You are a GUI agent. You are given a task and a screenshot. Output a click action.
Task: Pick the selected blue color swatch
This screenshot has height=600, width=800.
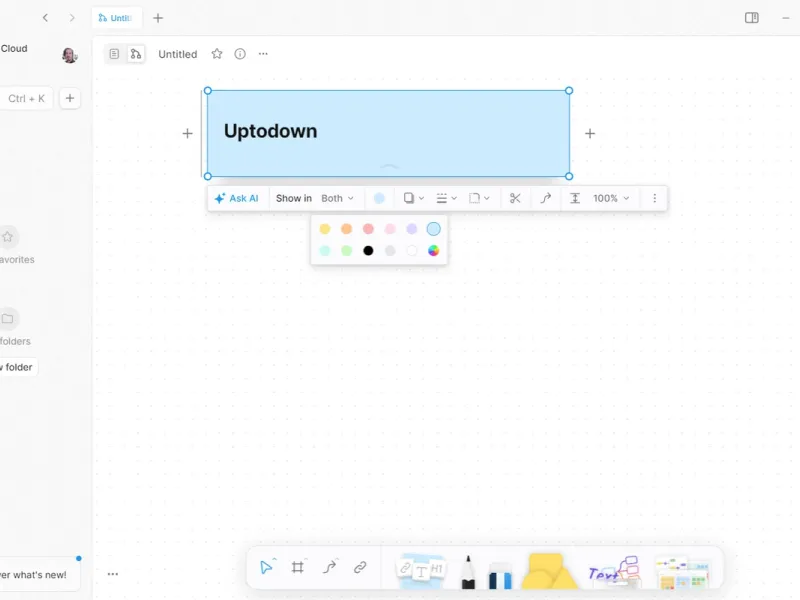434,229
